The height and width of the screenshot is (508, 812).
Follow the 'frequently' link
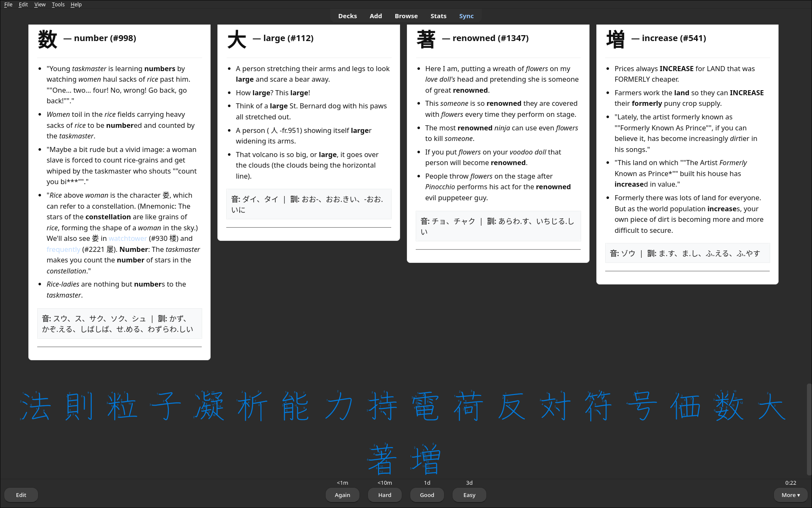pos(63,249)
